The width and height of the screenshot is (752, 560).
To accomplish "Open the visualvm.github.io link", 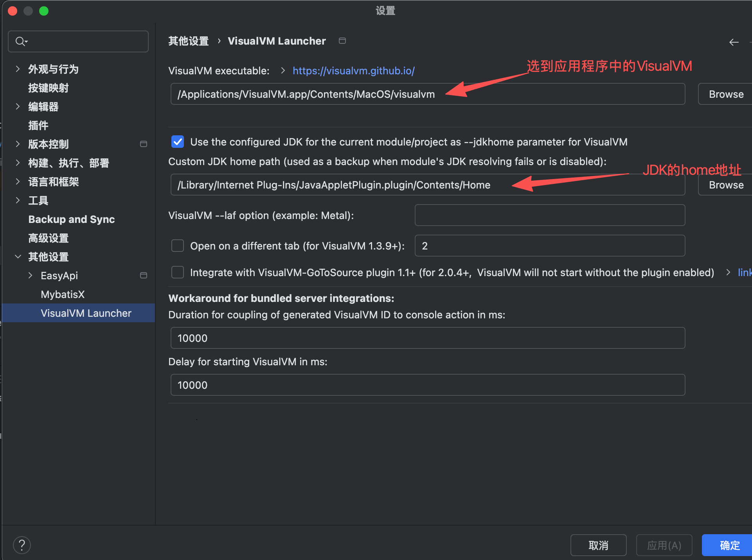I will coord(353,70).
